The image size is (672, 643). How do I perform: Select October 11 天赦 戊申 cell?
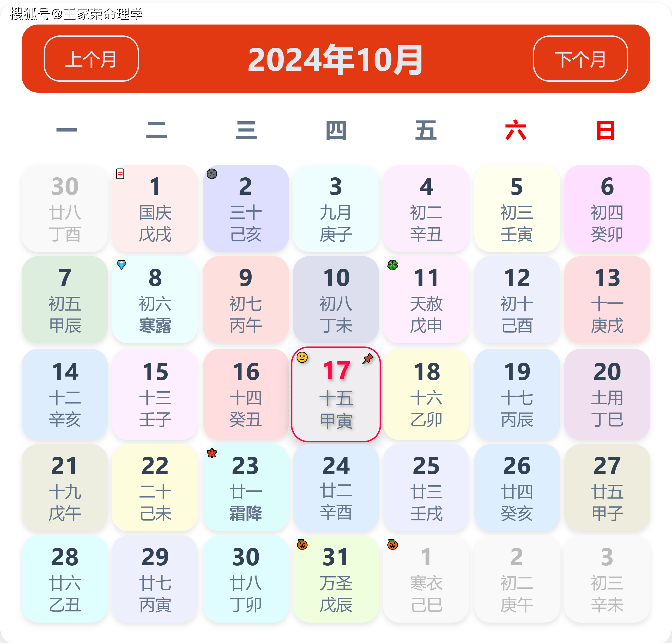(426, 300)
